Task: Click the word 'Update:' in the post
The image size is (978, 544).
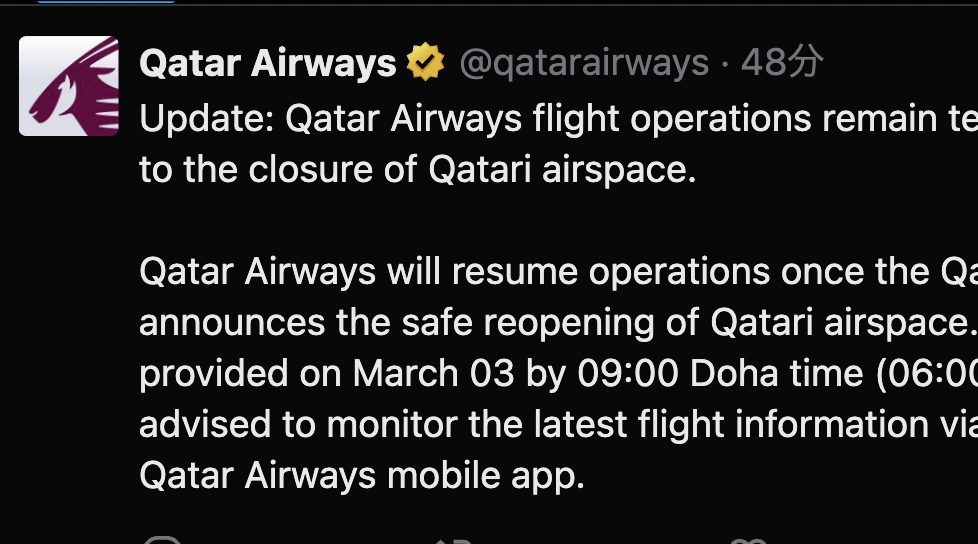Action: point(207,119)
